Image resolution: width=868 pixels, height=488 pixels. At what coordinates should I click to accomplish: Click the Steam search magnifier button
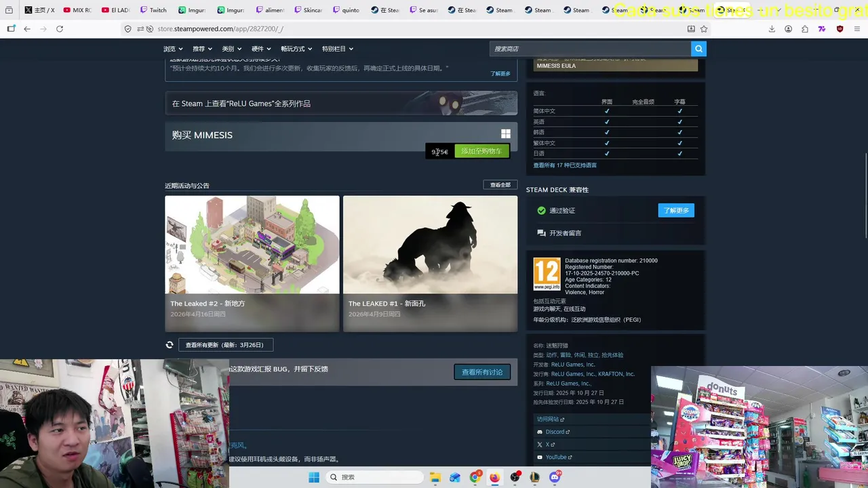pyautogui.click(x=698, y=49)
